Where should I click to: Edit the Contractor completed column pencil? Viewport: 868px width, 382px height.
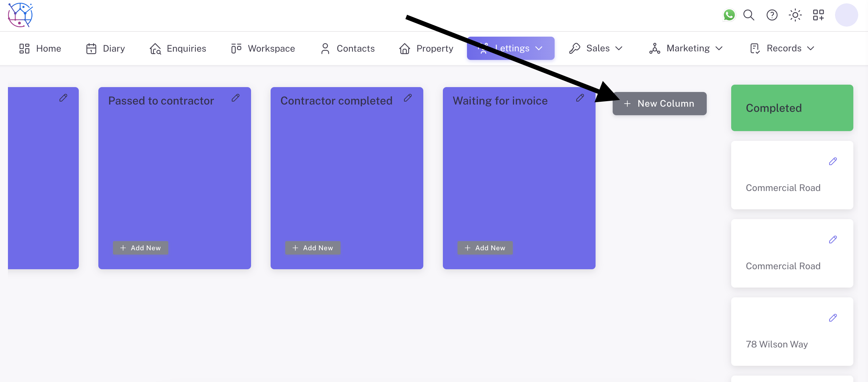(408, 98)
